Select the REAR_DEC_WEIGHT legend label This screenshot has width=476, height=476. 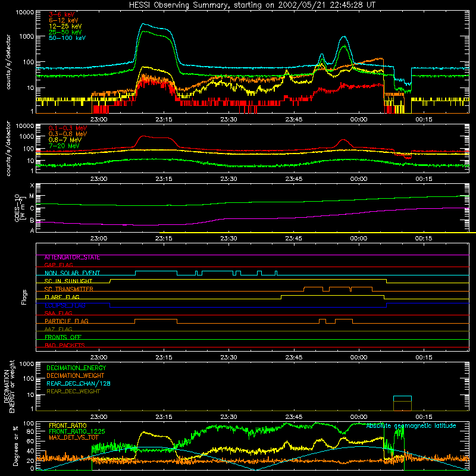click(73, 392)
